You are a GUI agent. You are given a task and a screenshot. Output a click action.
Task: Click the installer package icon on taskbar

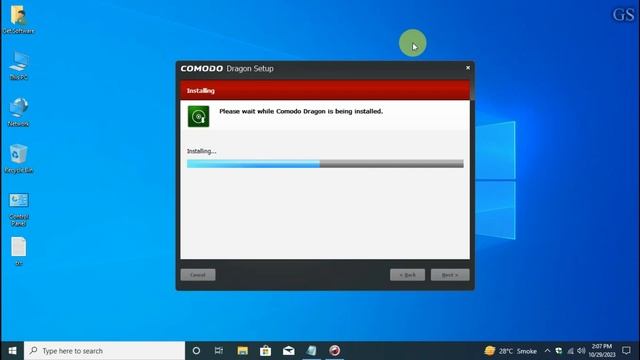pos(311,351)
